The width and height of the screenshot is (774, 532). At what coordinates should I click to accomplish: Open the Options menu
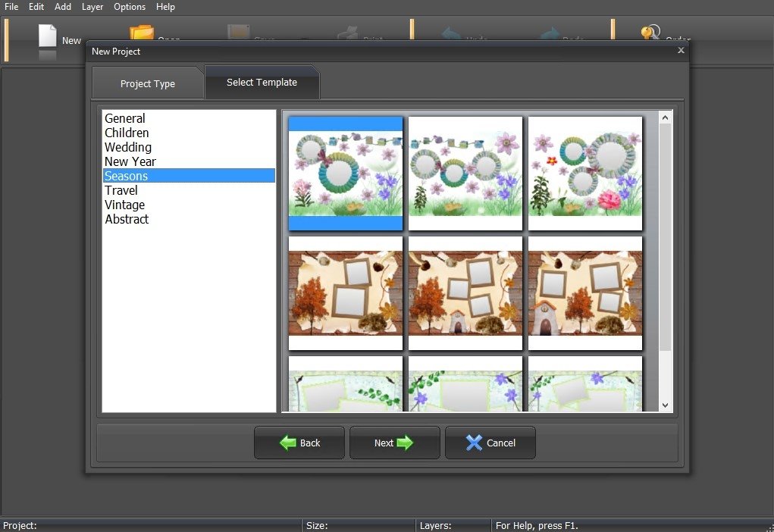(130, 7)
